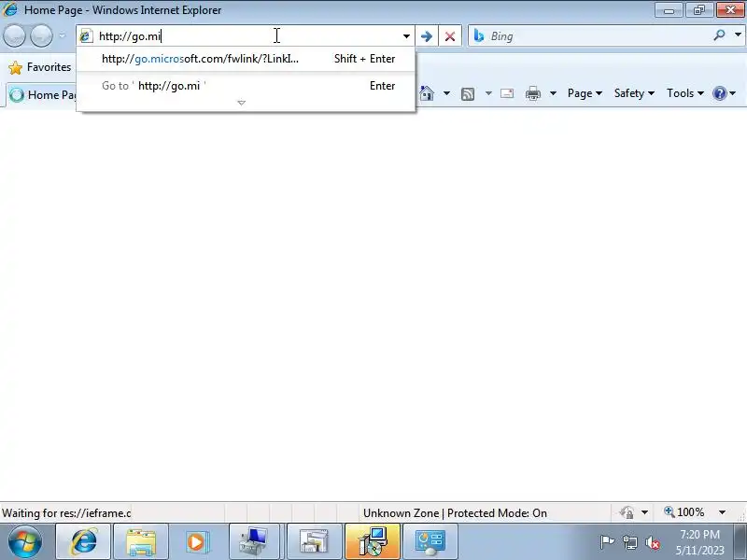Click the computer network taskbar icon

tap(255, 541)
